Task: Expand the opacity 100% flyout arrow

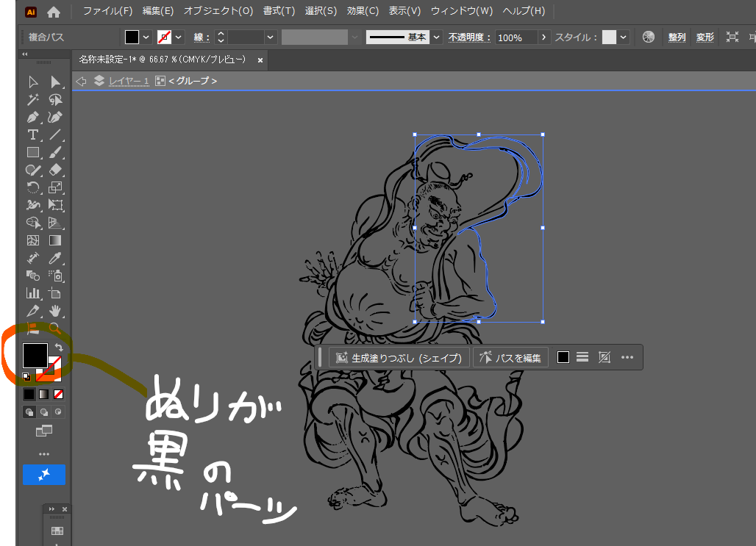Action: (x=543, y=37)
